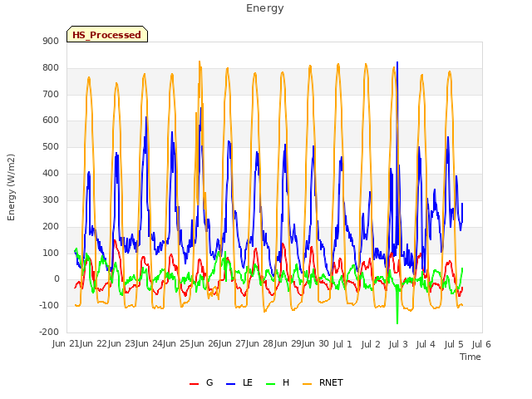Click the blue LE legend swatch

click(231, 384)
